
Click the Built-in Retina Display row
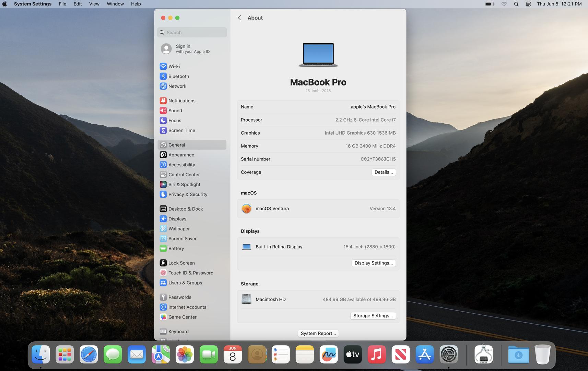[318, 247]
